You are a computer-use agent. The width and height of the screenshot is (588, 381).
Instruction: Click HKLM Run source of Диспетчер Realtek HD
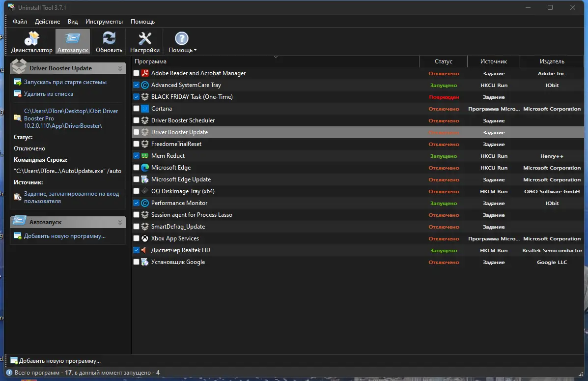494,250
